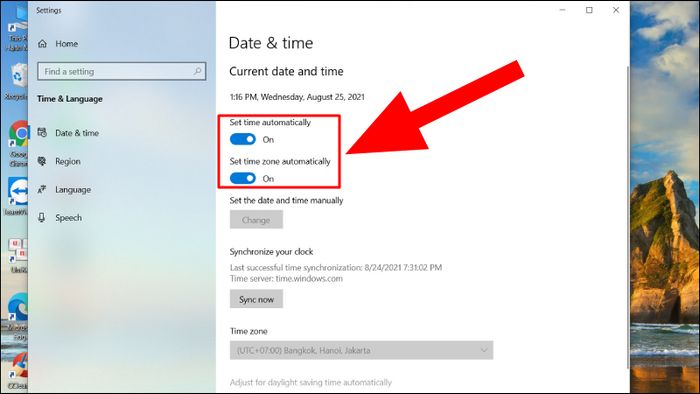Viewport: 700px width, 394px height.
Task: Minimize the Settings window
Action: pyautogui.click(x=562, y=10)
